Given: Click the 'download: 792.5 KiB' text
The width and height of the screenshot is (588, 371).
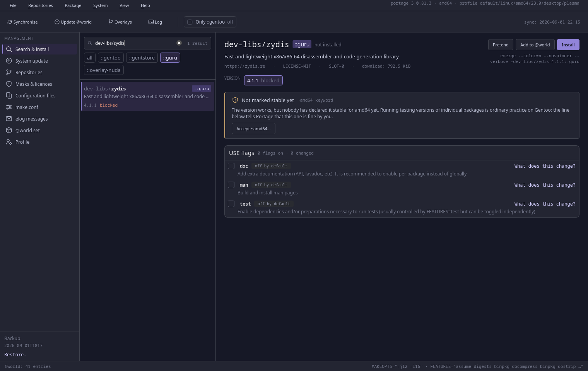Looking at the screenshot, I should tap(386, 66).
